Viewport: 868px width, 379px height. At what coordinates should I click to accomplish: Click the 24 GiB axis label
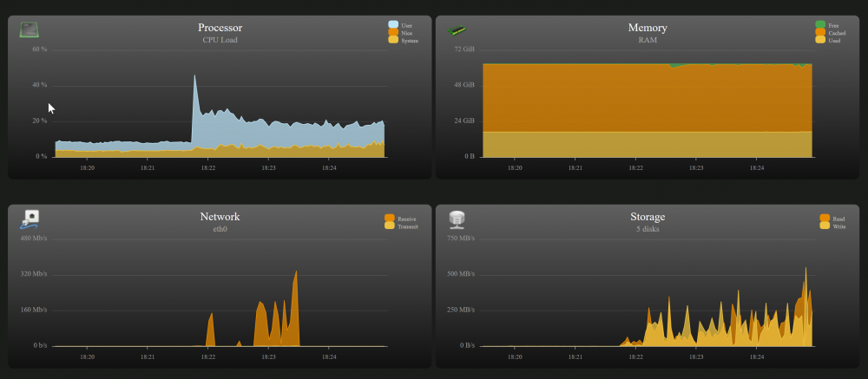click(464, 121)
